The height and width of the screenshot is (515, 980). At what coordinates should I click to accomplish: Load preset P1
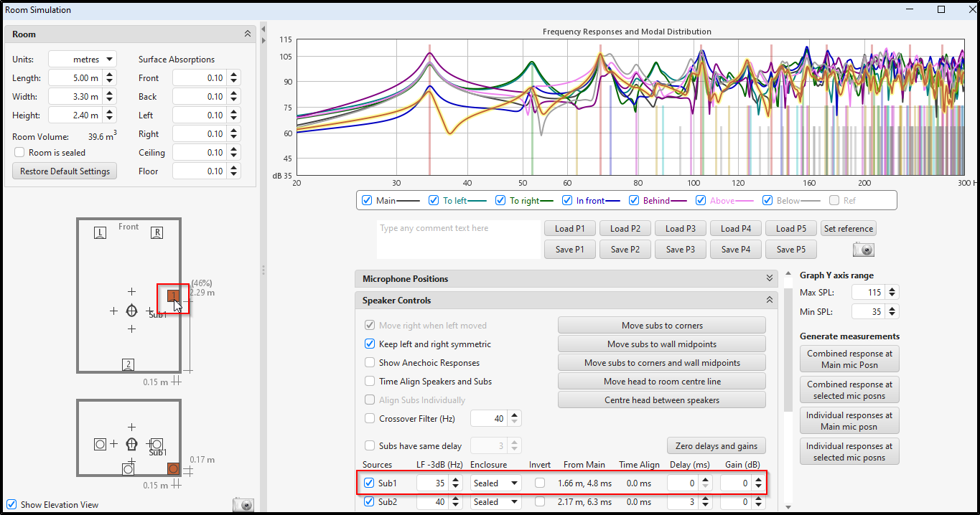[570, 228]
